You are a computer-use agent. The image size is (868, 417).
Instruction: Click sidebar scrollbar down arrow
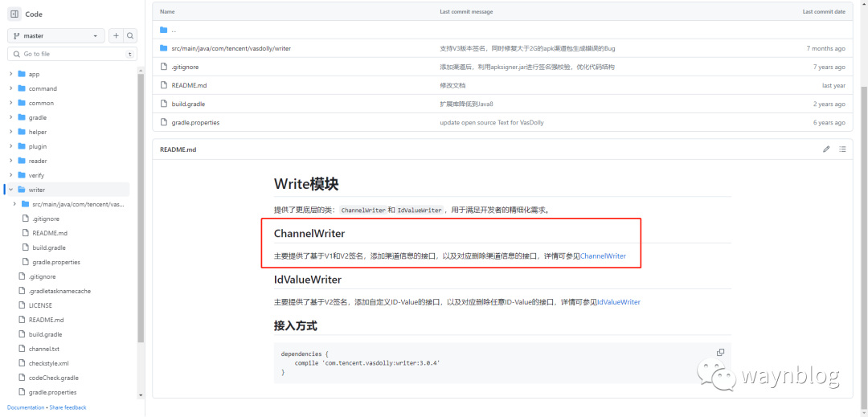pyautogui.click(x=141, y=395)
